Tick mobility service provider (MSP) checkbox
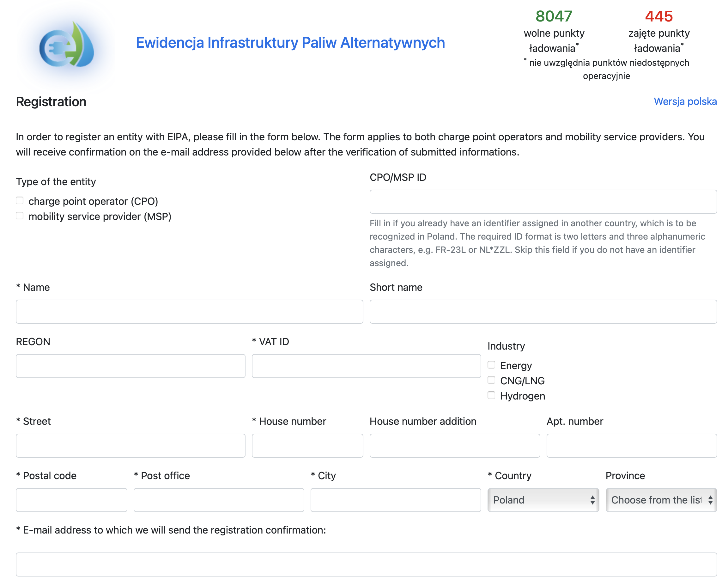This screenshot has width=728, height=586. click(x=20, y=216)
